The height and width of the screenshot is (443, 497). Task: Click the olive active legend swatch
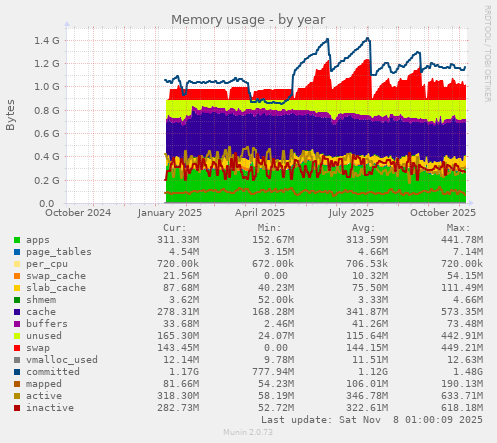17,396
